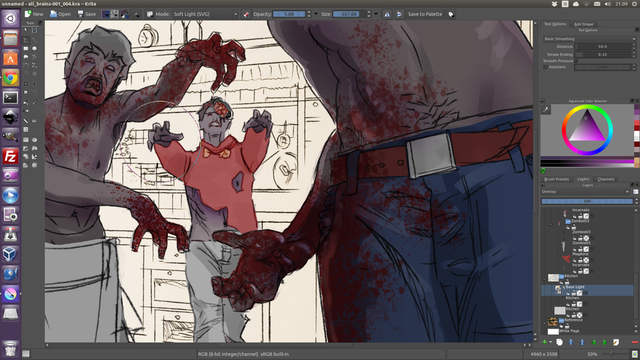This screenshot has width=640, height=360.
Task: Switch to the Tool Options tab
Action: click(x=555, y=24)
